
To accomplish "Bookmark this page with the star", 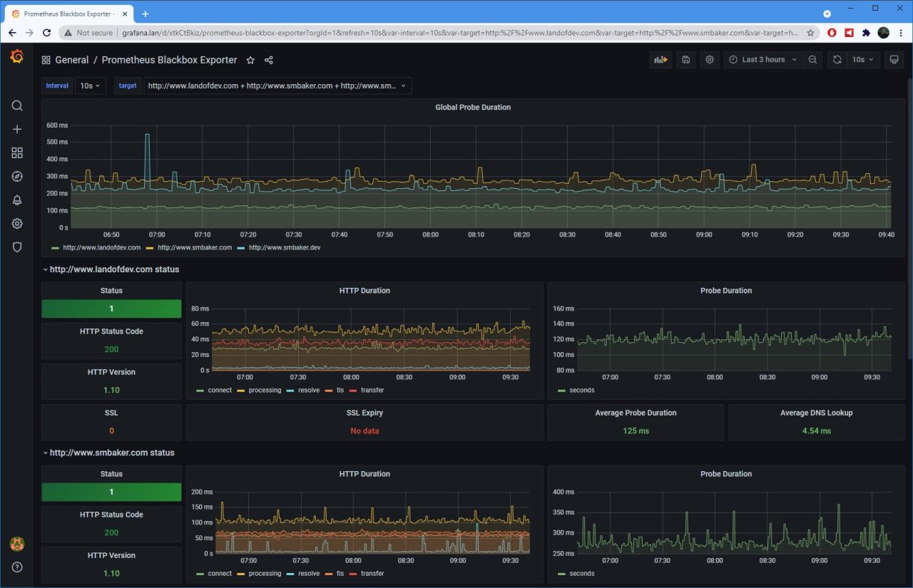I will (810, 33).
